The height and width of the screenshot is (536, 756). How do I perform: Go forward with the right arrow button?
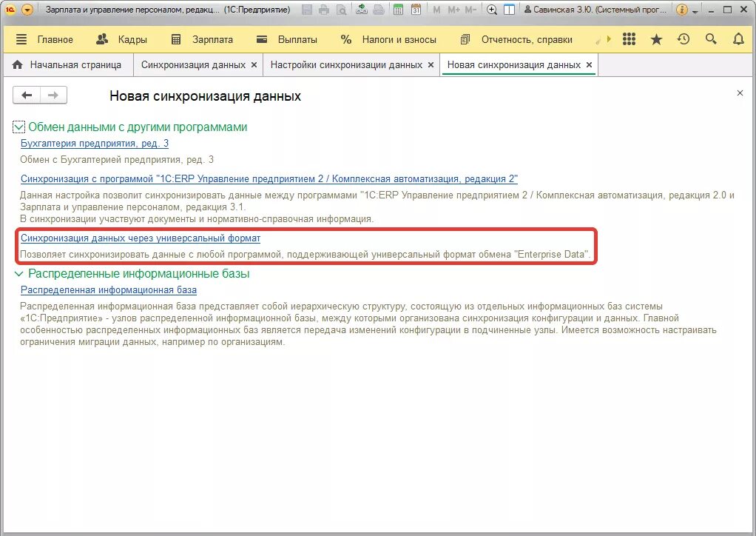coord(53,95)
